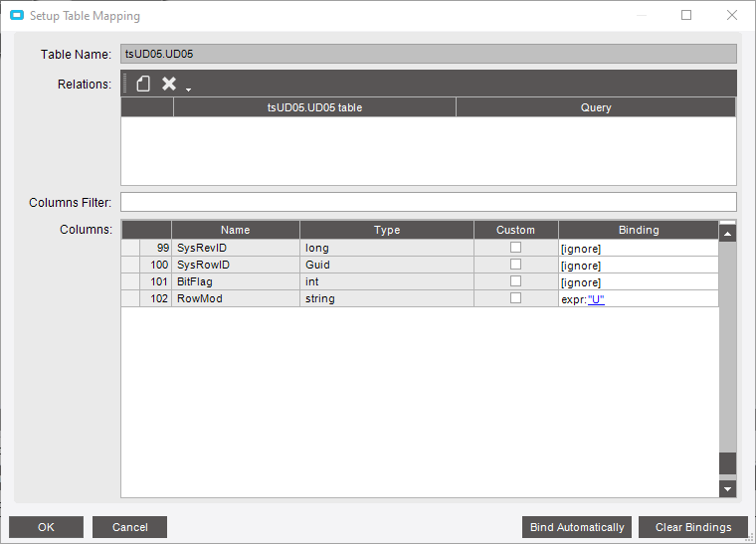Select row number 102

pos(156,298)
